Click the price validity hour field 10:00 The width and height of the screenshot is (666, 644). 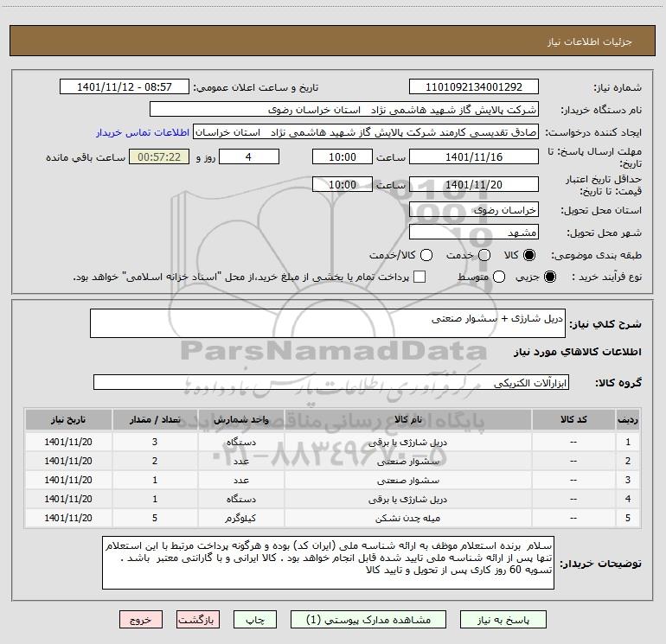point(343,184)
